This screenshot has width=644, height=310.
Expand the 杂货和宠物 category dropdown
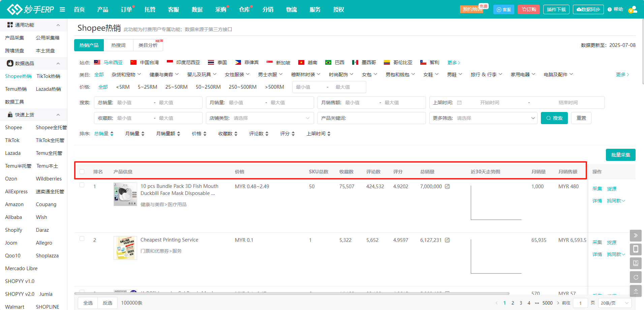[126, 75]
